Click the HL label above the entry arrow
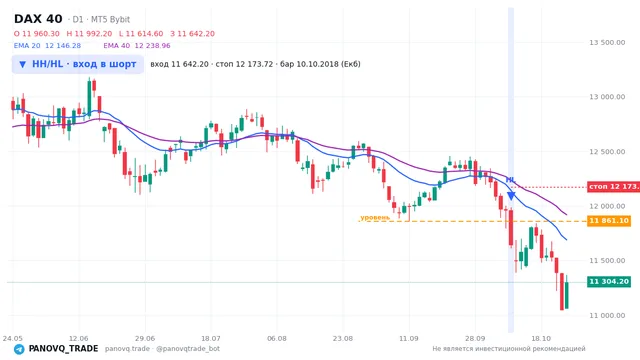The image size is (640, 360). point(511,180)
